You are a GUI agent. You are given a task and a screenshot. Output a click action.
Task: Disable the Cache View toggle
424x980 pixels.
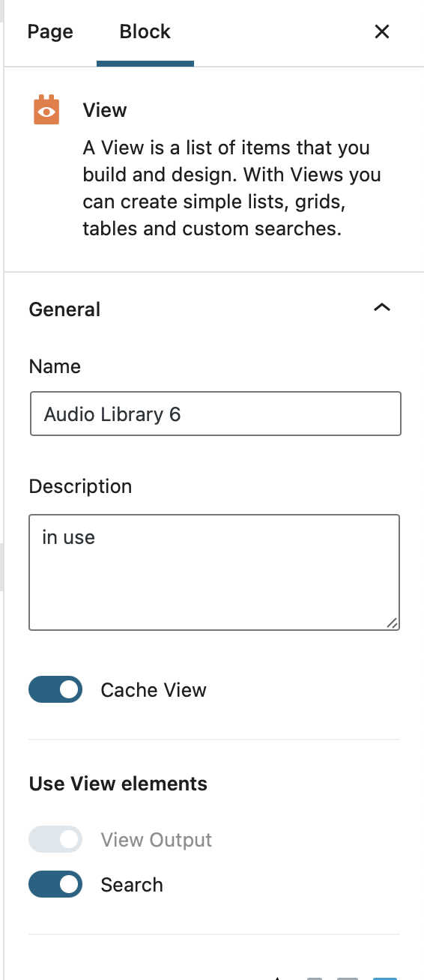[55, 690]
